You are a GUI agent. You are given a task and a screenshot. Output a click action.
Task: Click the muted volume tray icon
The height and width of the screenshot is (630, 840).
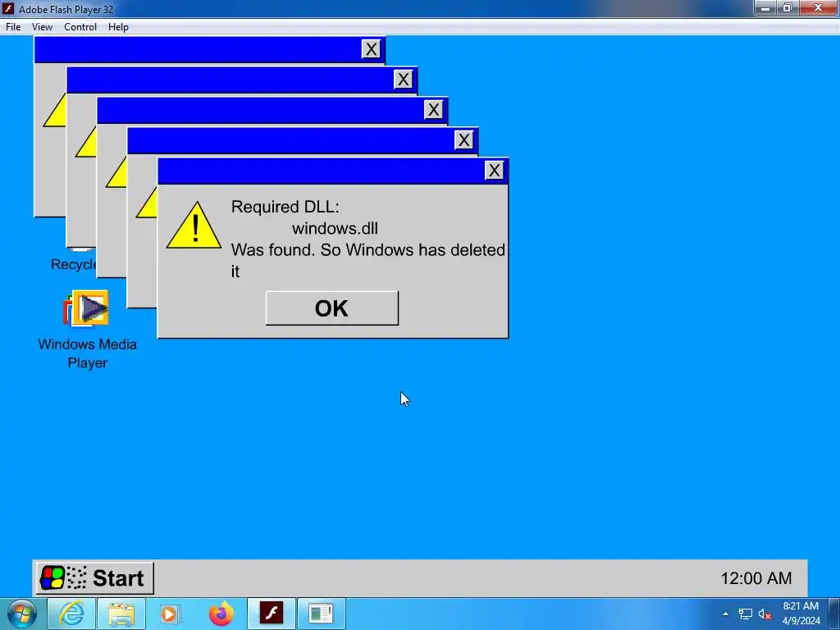[x=765, y=614]
